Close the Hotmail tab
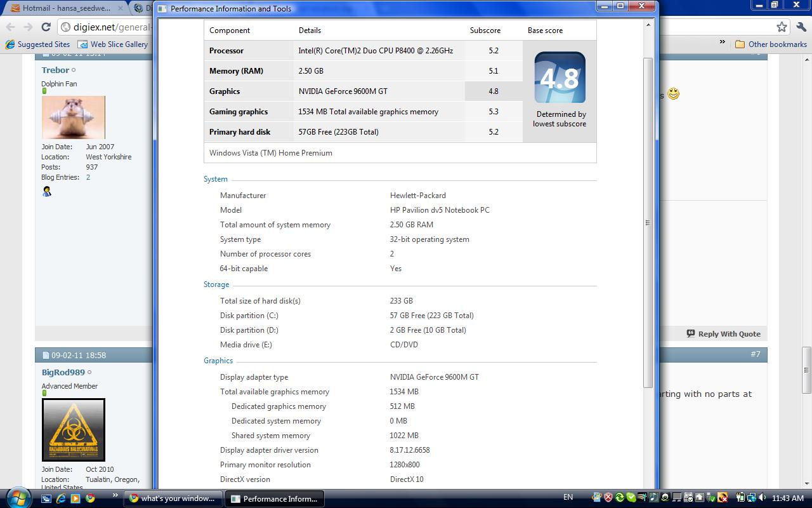Image resolution: width=812 pixels, height=508 pixels. 120,8
